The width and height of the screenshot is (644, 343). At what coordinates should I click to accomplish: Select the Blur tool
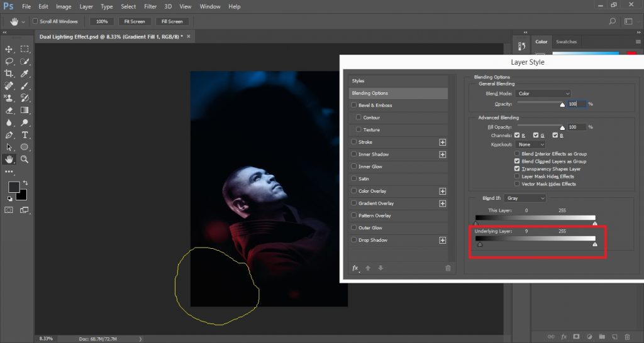tap(9, 122)
